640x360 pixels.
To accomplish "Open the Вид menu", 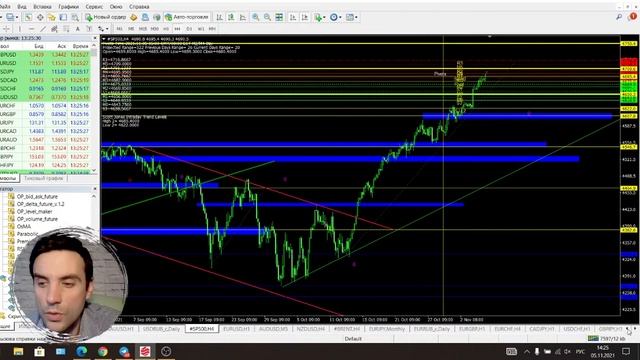I will click(x=22, y=7).
